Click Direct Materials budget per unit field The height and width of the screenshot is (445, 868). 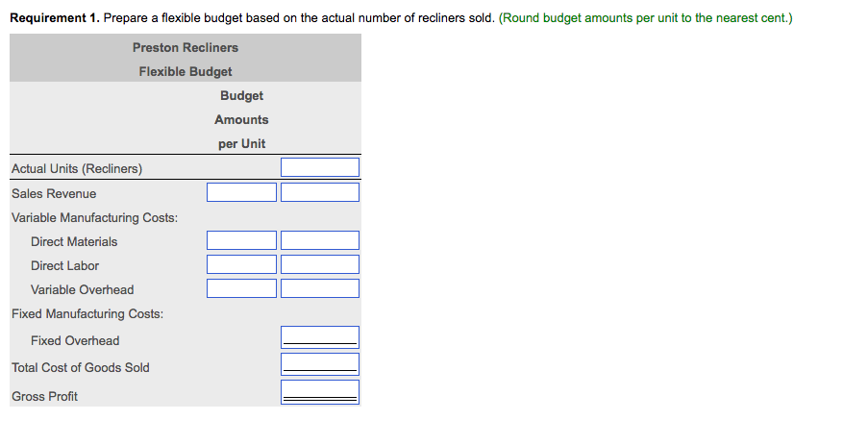tap(241, 240)
